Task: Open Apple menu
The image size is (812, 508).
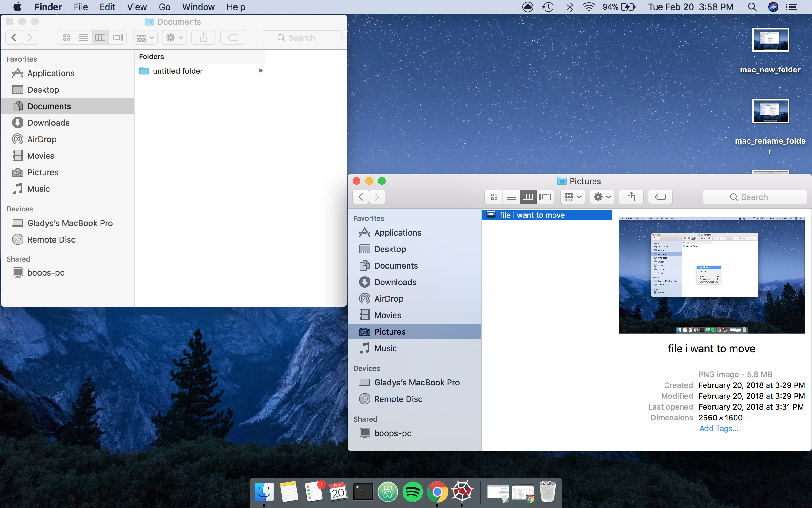Action: tap(17, 7)
